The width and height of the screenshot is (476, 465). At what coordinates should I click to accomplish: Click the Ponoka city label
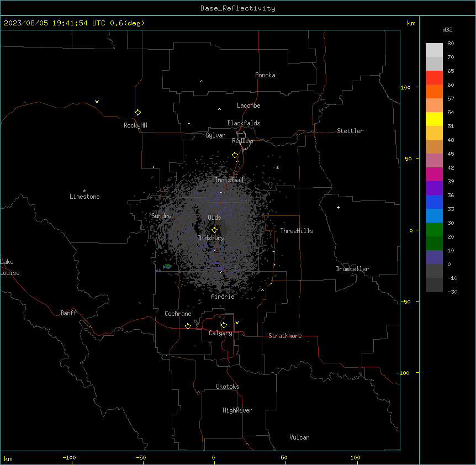pyautogui.click(x=265, y=75)
